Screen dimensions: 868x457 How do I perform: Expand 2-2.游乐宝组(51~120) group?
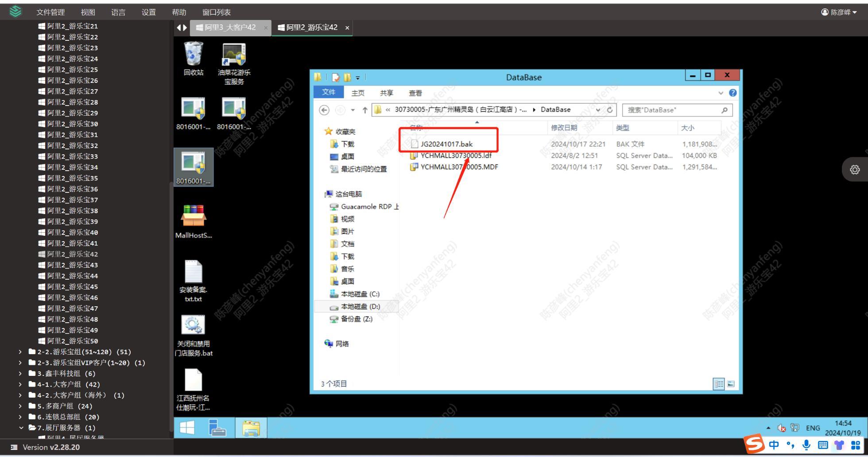click(20, 352)
